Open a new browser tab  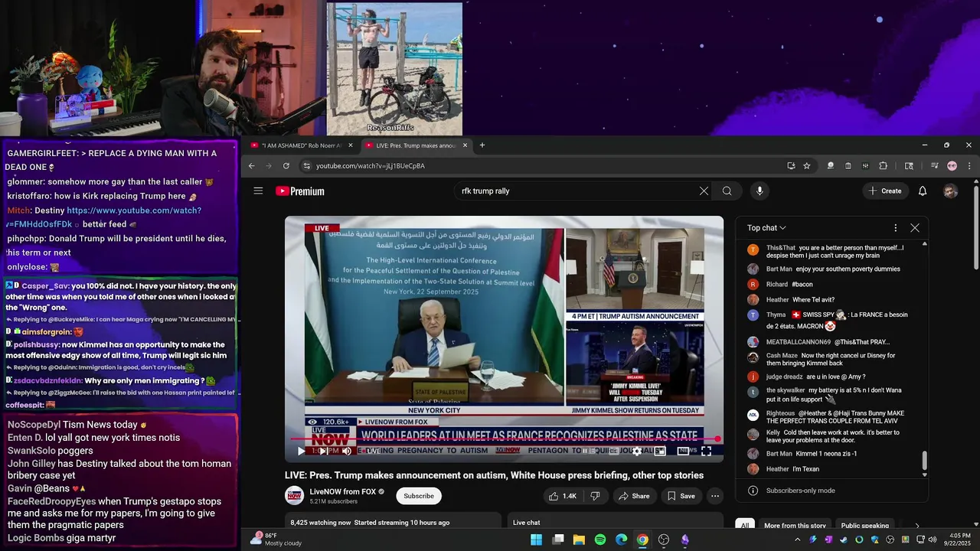point(482,145)
